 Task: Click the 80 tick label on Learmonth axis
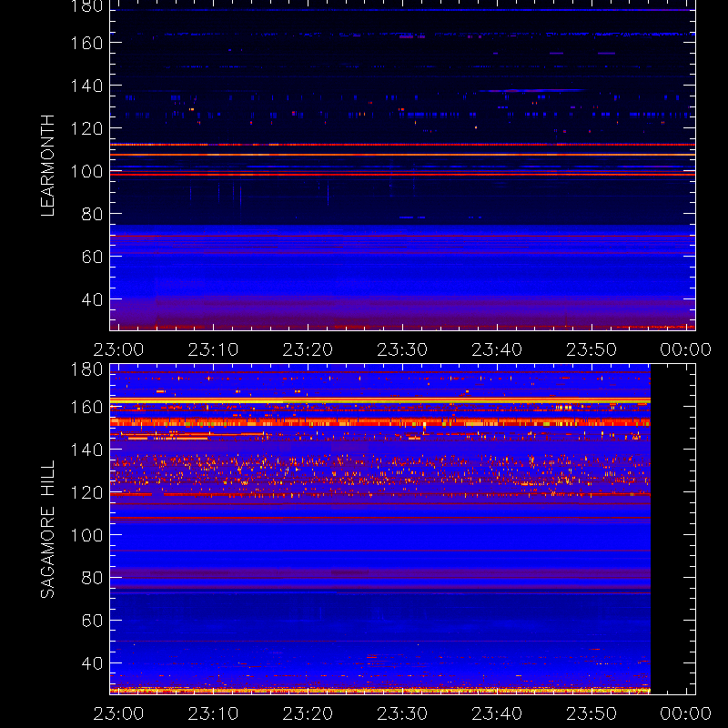tap(92, 214)
